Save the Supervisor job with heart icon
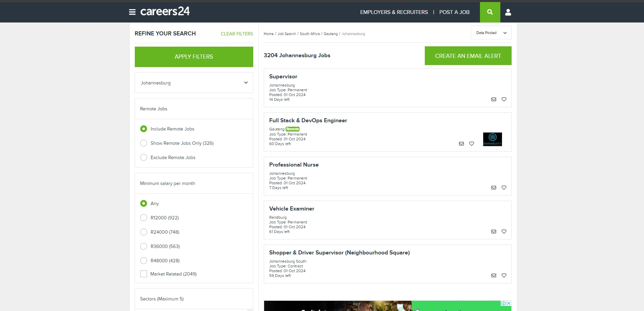 tap(504, 99)
